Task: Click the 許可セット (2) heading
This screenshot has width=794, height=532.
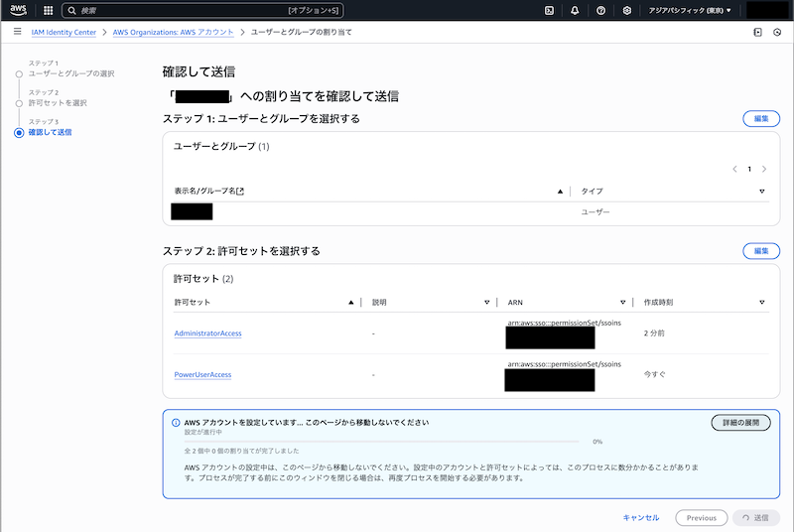Action: [x=203, y=279]
